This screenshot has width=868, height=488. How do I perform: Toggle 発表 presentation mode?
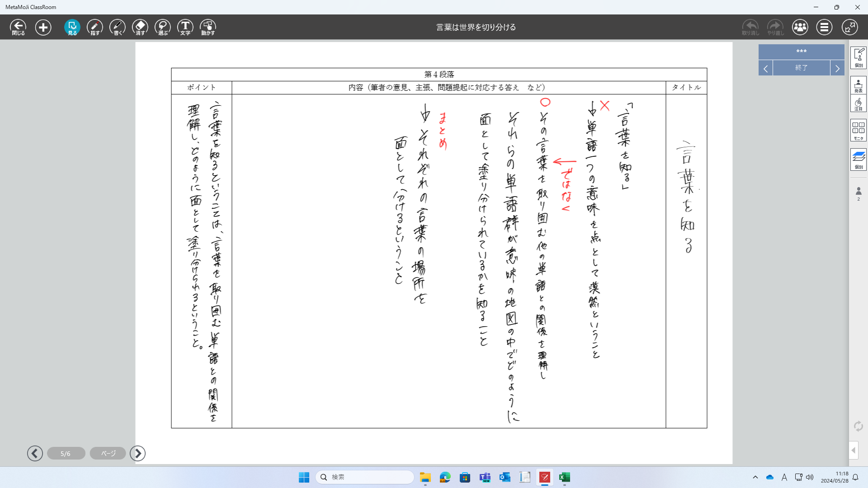[858, 85]
